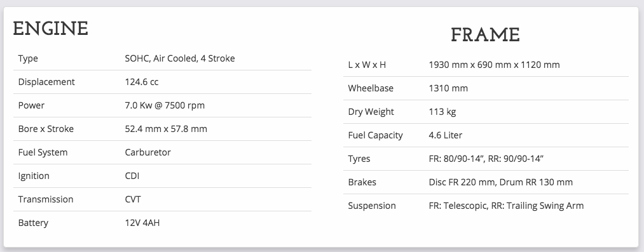Click the FRAME section heading
Viewport: 644px width, 252px height.
coord(486,36)
